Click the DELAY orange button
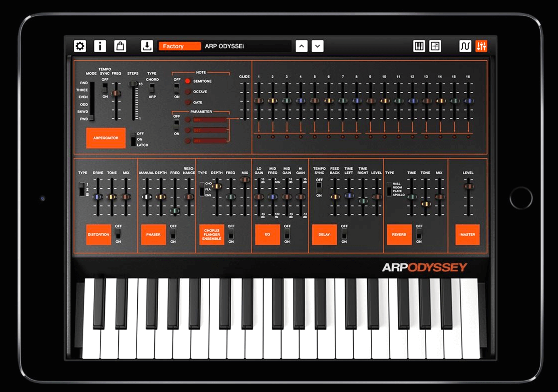This screenshot has width=558, height=392. pyautogui.click(x=324, y=235)
